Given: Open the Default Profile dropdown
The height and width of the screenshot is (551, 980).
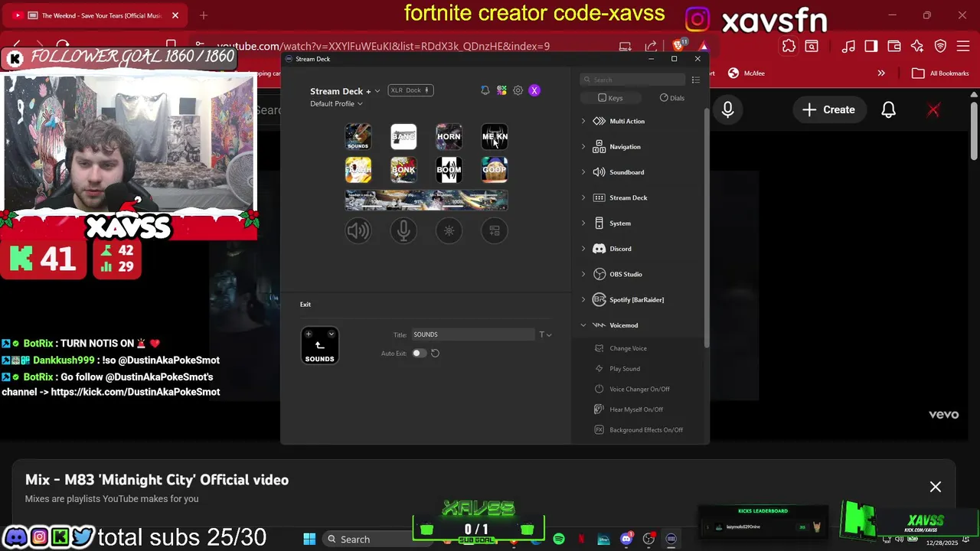Looking at the screenshot, I should 336,103.
